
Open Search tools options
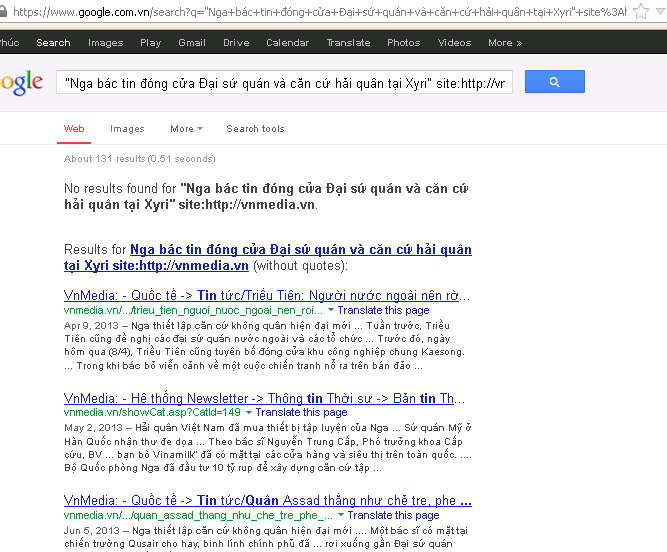click(255, 128)
